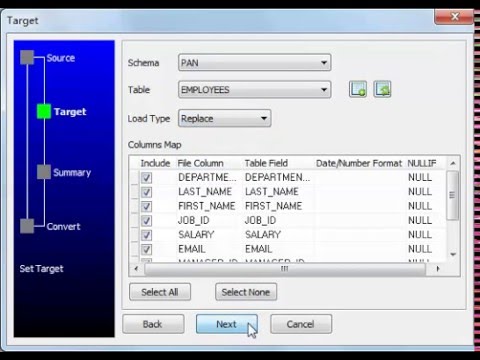Image resolution: width=480 pixels, height=360 pixels.
Task: Uncheck Include for SALARY row
Action: tap(146, 235)
